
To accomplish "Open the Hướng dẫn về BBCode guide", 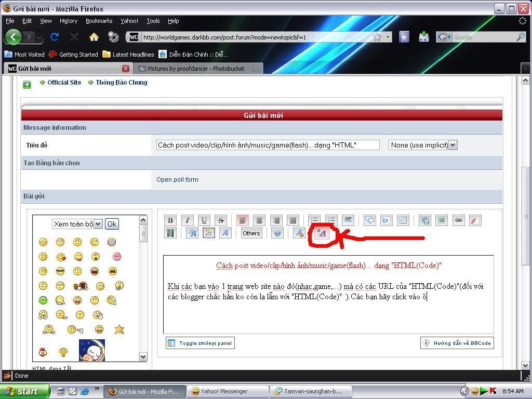I will (x=457, y=343).
